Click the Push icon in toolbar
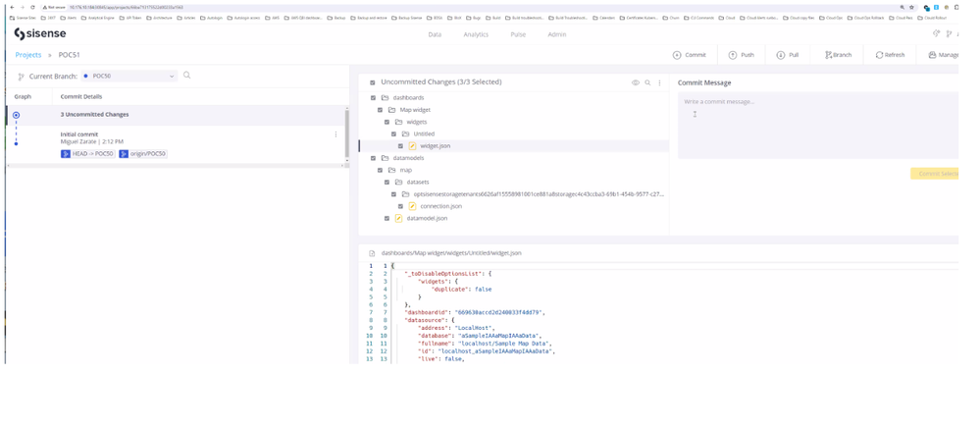980x427 pixels. (733, 55)
